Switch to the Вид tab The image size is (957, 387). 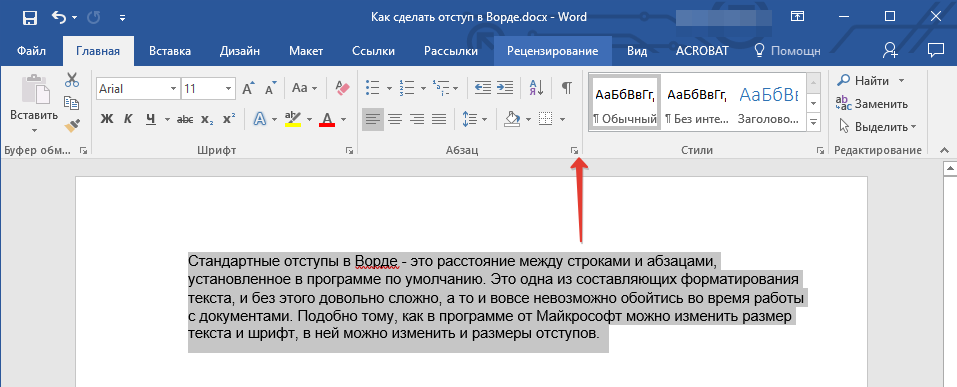pyautogui.click(x=637, y=51)
